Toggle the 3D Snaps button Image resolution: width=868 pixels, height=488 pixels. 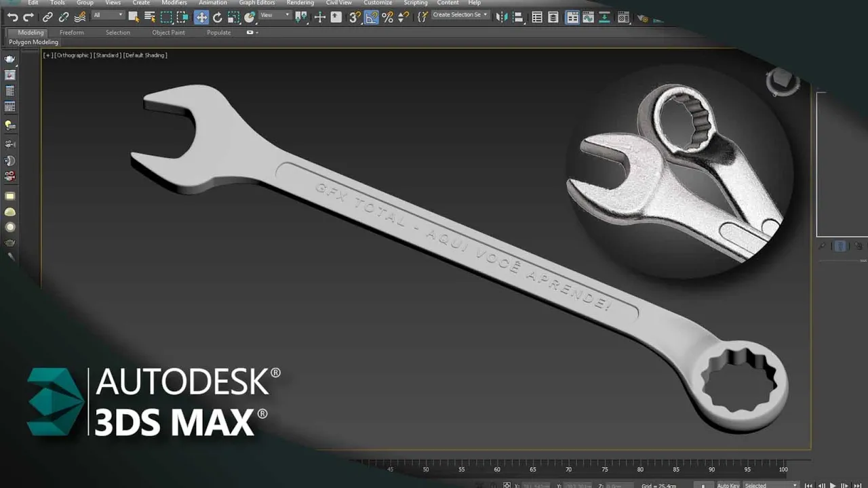(x=355, y=17)
